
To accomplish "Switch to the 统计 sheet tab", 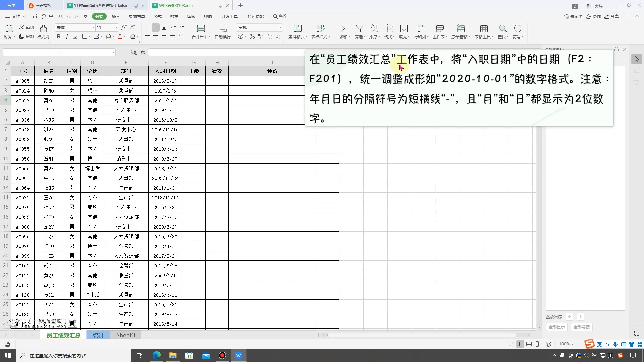I will tap(98, 335).
